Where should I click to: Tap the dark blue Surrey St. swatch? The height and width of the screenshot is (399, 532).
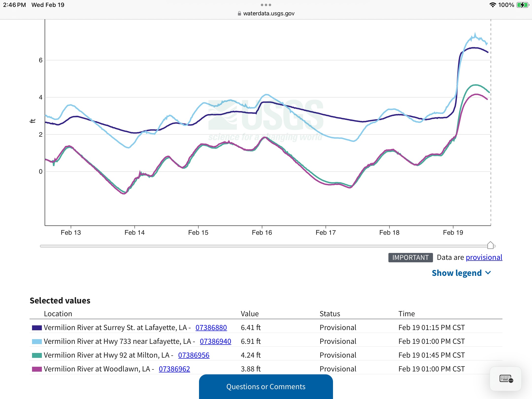(37, 328)
